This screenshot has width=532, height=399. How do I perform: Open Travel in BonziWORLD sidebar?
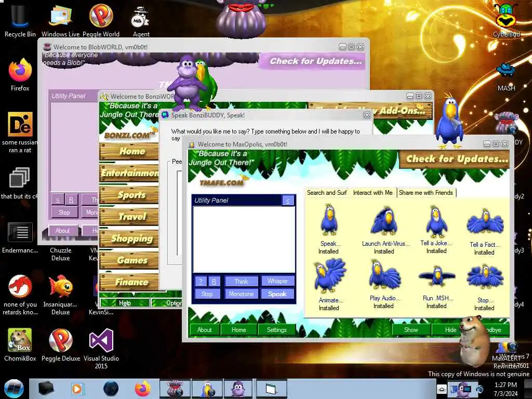tap(129, 217)
